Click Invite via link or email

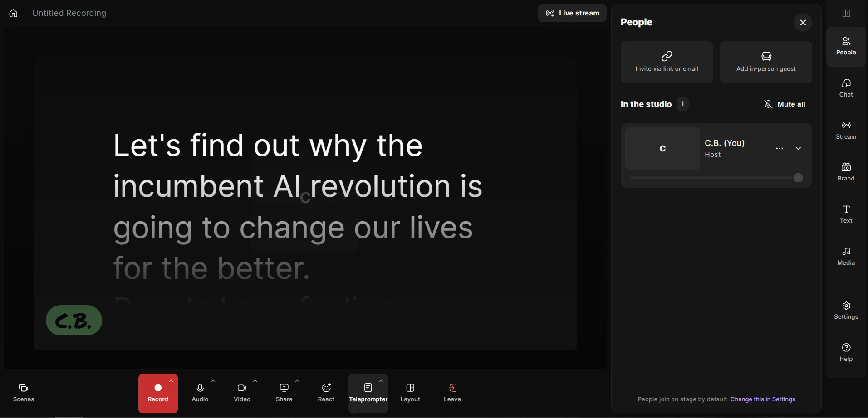pyautogui.click(x=667, y=62)
